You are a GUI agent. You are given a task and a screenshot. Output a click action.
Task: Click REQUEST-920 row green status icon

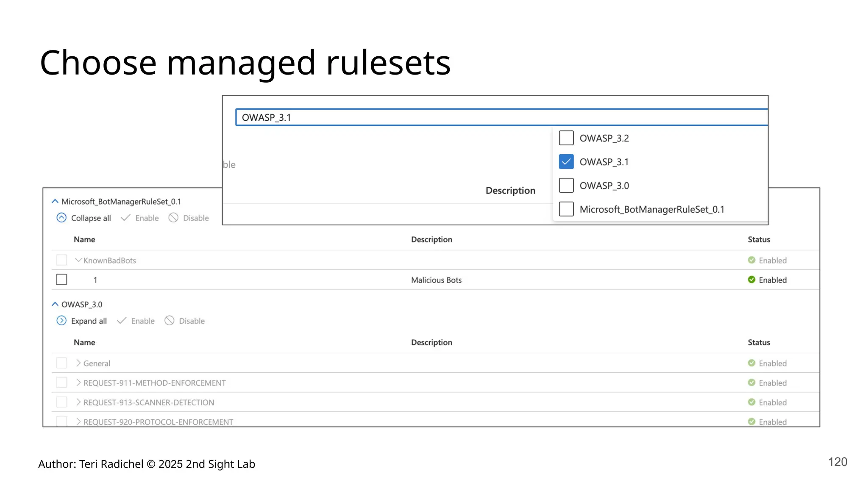[751, 421]
